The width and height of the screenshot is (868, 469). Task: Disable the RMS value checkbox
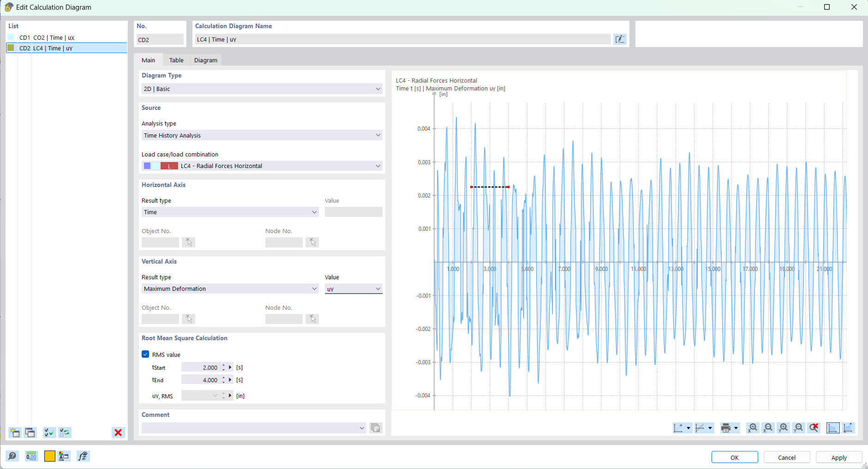[x=146, y=354]
